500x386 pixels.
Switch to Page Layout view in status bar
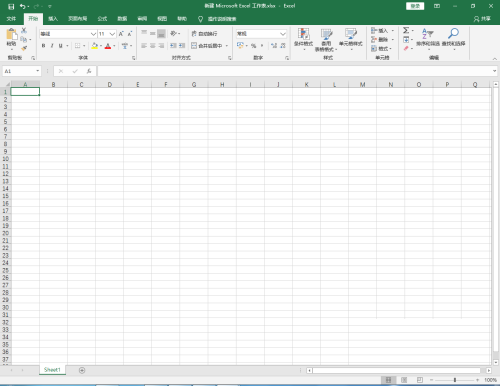point(404,380)
